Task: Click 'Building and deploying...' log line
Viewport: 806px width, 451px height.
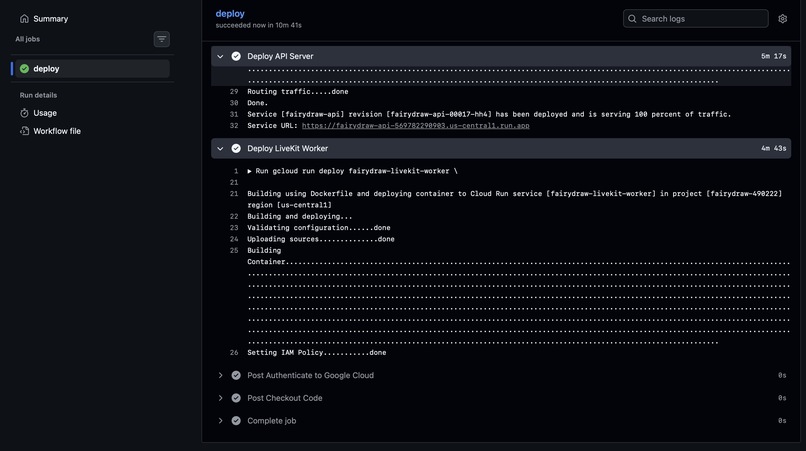Action: (x=300, y=217)
